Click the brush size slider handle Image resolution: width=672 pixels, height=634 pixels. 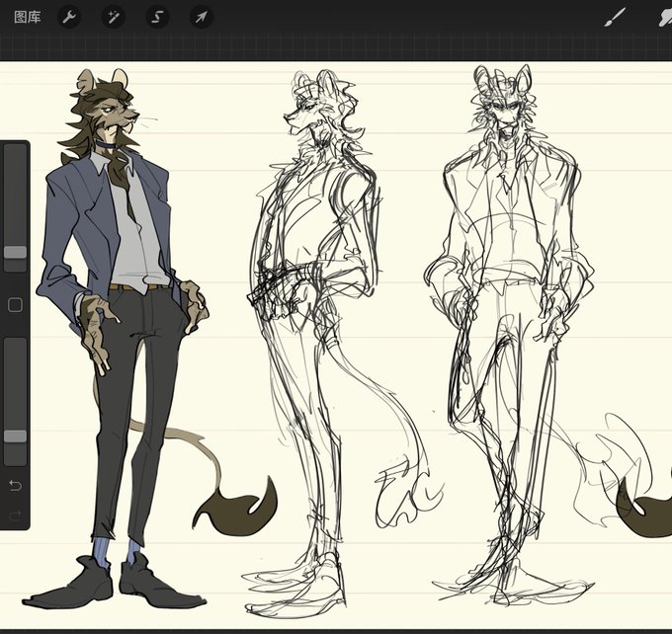pos(16,252)
